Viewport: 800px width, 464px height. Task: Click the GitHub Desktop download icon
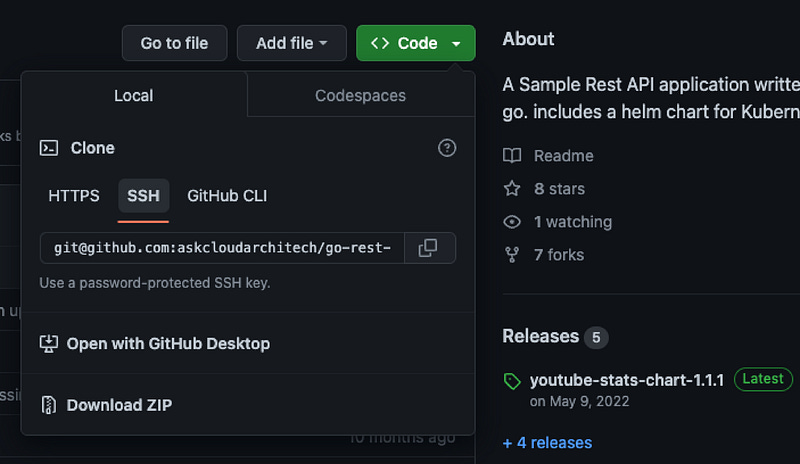(x=49, y=344)
